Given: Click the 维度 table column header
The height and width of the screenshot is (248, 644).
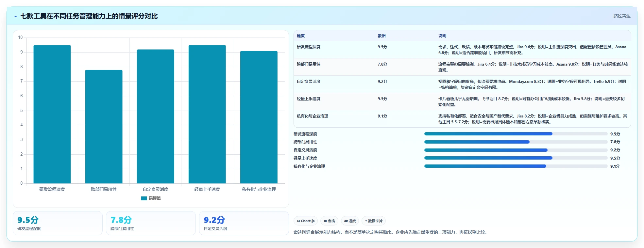Looking at the screenshot, I should pyautogui.click(x=301, y=36).
